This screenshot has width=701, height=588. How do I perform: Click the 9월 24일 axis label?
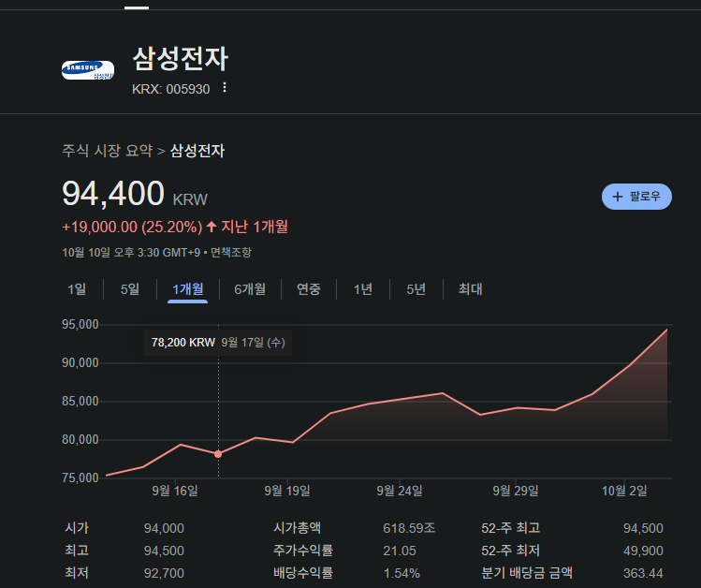(x=400, y=491)
